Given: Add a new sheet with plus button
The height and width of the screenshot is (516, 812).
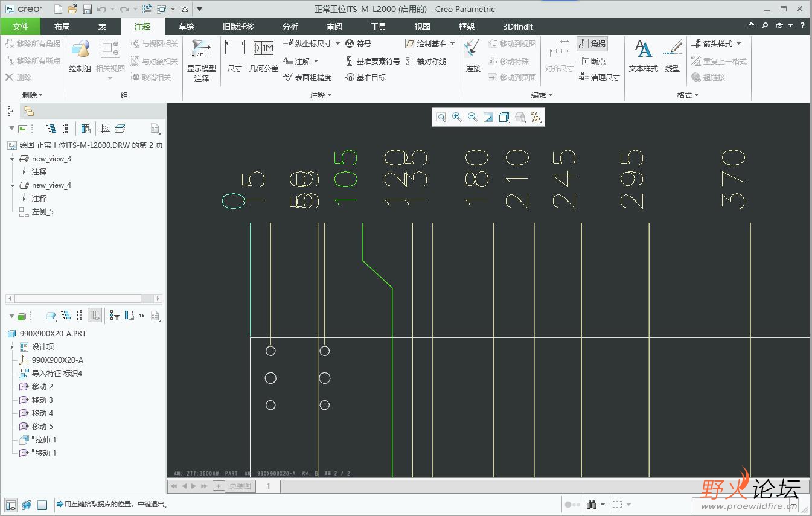Looking at the screenshot, I should click(x=219, y=486).
